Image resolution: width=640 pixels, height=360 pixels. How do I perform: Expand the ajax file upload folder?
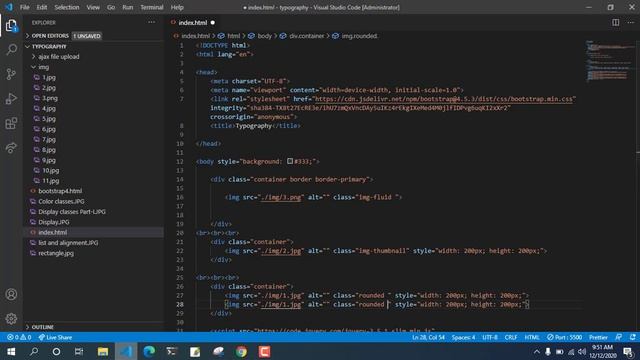coord(58,57)
